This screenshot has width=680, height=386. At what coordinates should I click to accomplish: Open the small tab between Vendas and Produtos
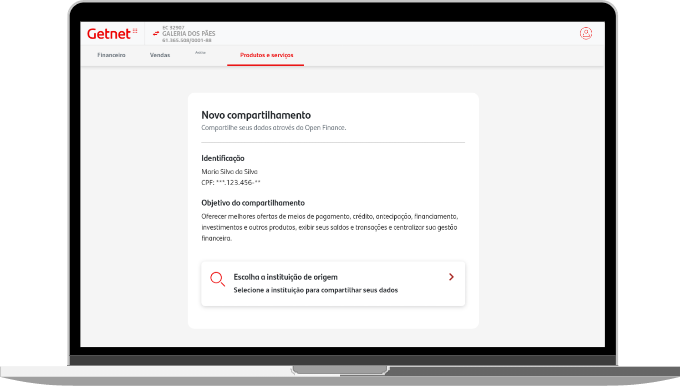coord(200,52)
